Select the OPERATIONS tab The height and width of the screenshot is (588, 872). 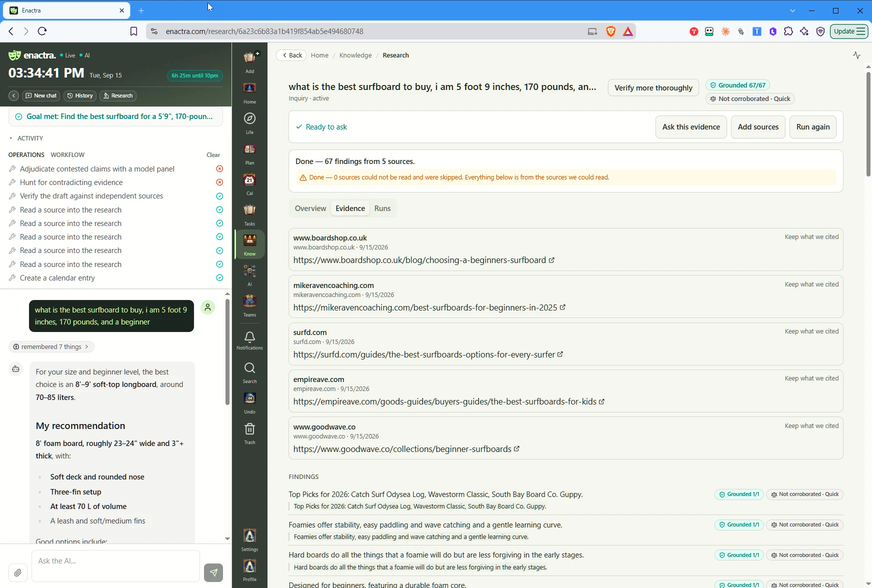click(26, 154)
